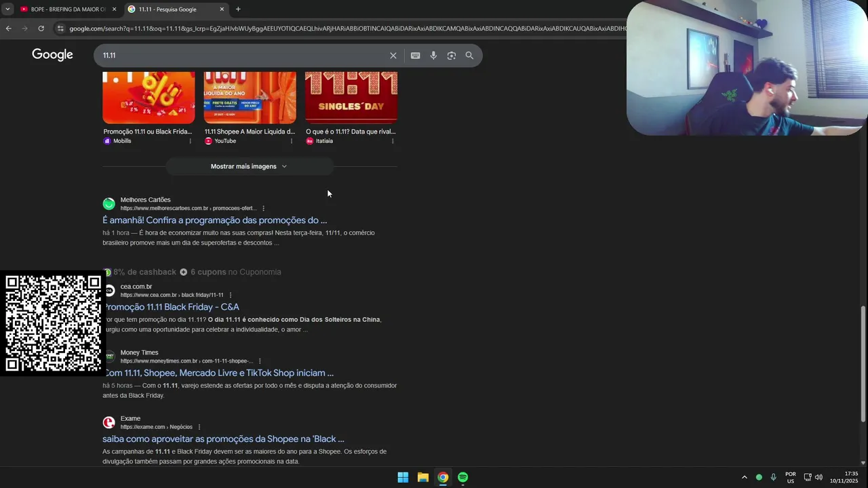
Task: Open the Windows Start menu
Action: pyautogui.click(x=403, y=477)
